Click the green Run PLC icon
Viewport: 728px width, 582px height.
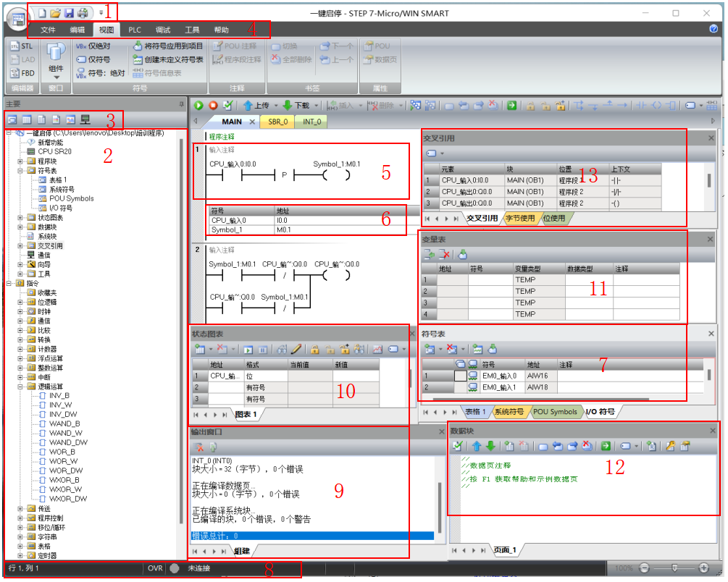pyautogui.click(x=198, y=106)
